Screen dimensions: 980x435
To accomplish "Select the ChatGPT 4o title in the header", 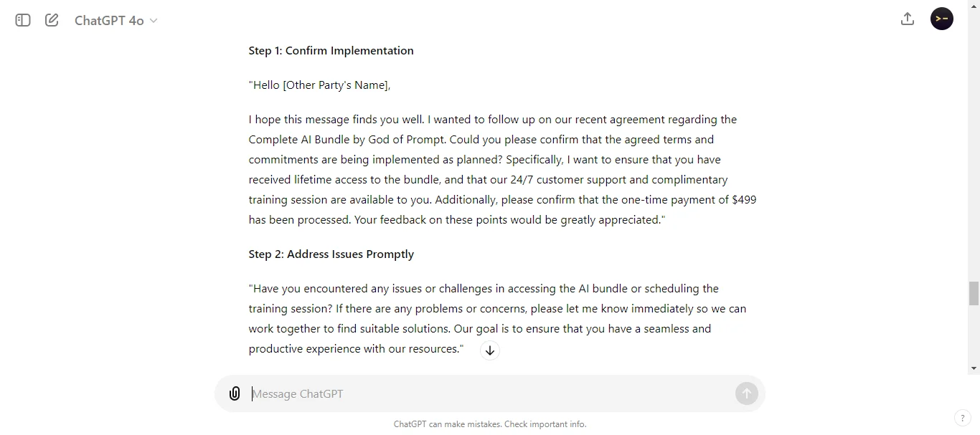I will (108, 20).
